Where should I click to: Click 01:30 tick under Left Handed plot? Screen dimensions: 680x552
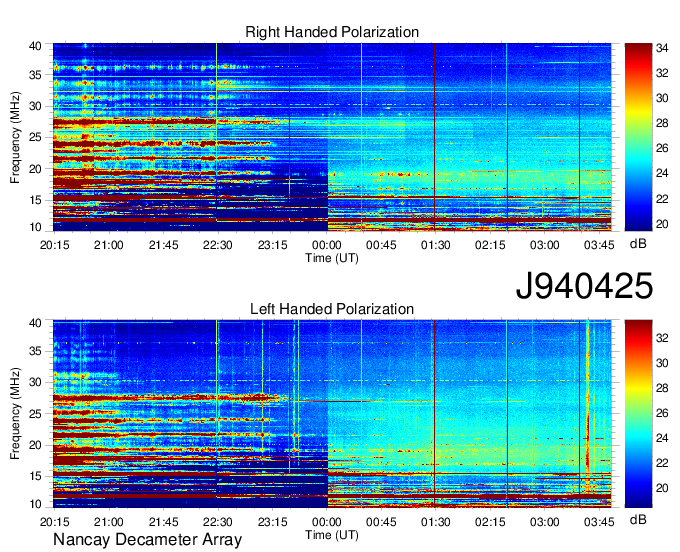pyautogui.click(x=435, y=522)
